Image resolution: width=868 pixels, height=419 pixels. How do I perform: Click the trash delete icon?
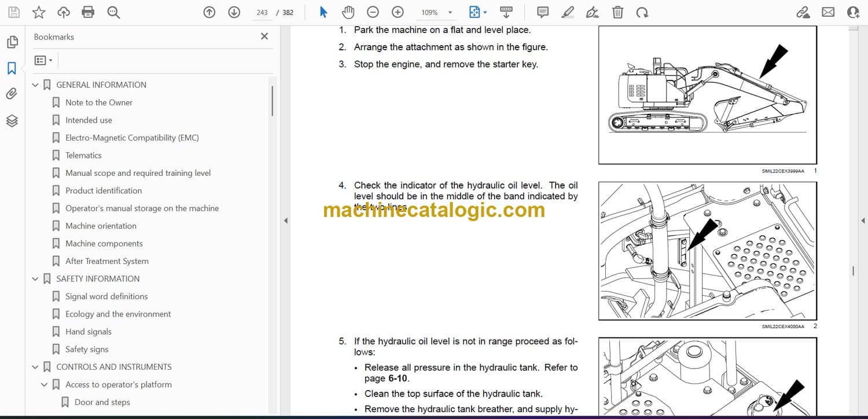[618, 12]
